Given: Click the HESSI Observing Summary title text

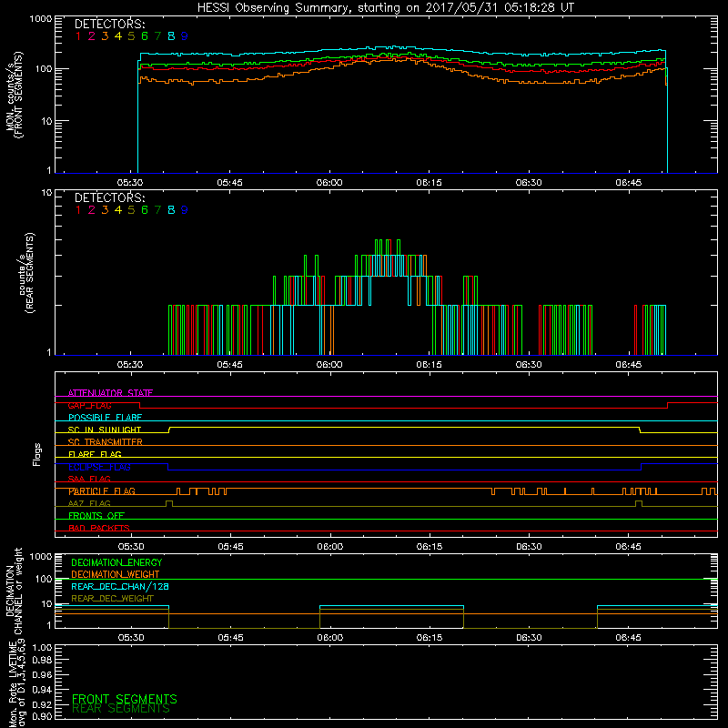Looking at the screenshot, I should click(386, 8).
